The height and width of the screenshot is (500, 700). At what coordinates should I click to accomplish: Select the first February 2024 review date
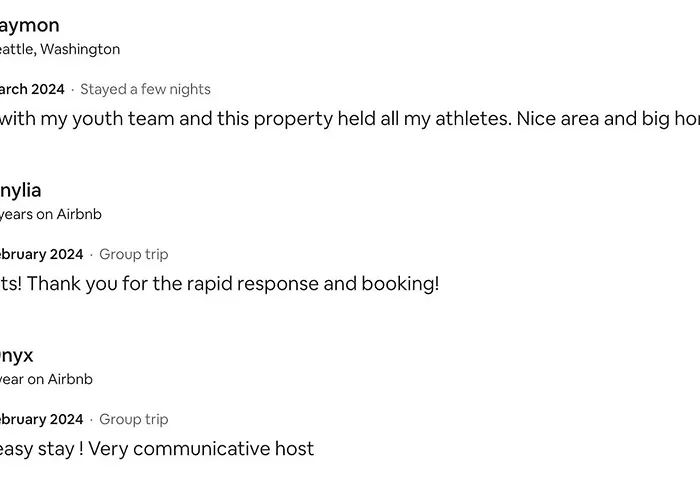pos(42,254)
